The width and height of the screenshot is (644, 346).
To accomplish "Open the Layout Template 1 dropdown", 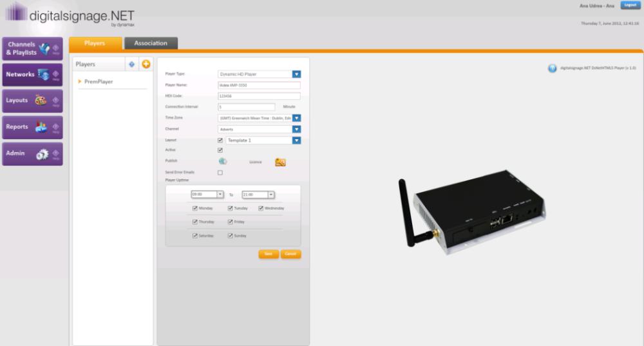I will [x=296, y=140].
